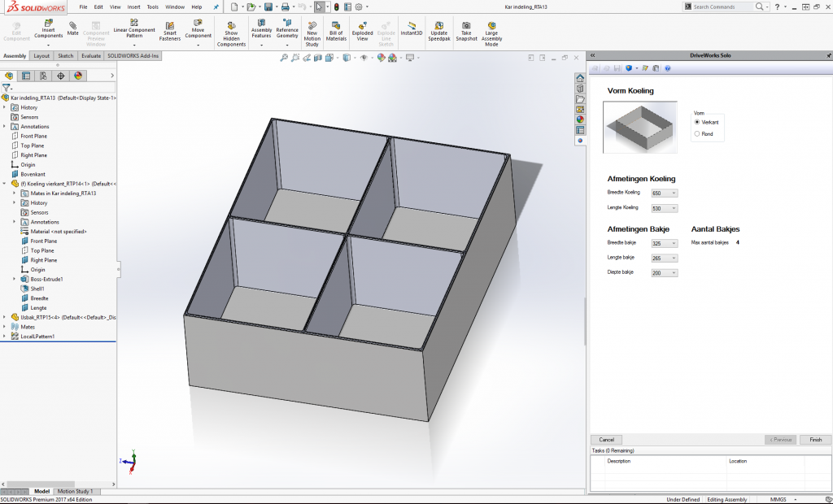Image resolution: width=833 pixels, height=504 pixels.
Task: Select the Mate tool
Action: 72,28
